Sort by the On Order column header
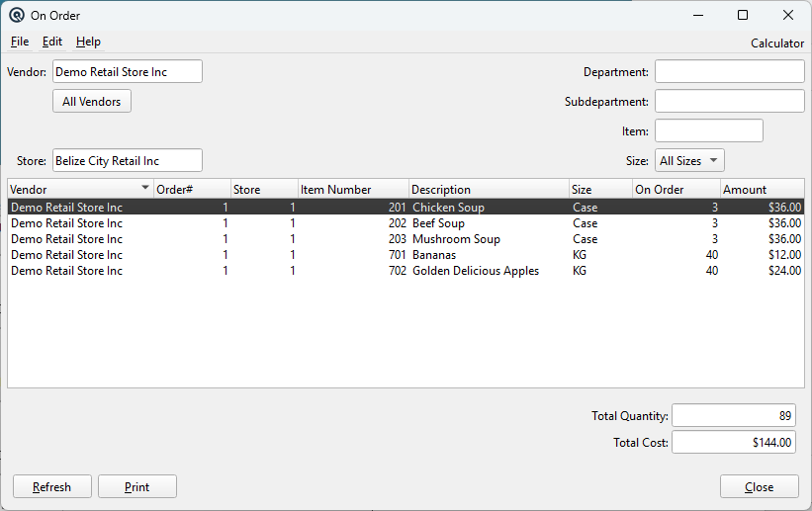This screenshot has height=511, width=812. click(677, 190)
